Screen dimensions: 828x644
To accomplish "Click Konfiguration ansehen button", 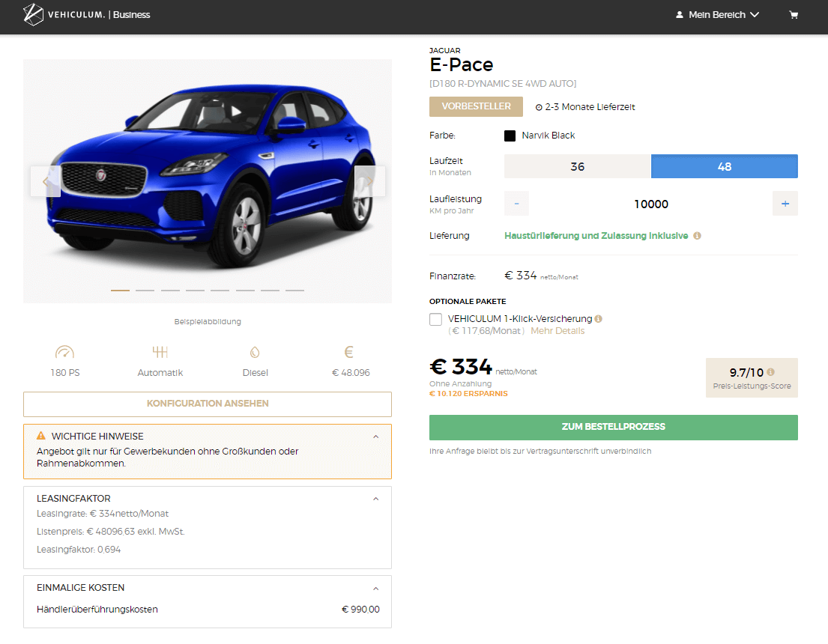I will [x=208, y=404].
